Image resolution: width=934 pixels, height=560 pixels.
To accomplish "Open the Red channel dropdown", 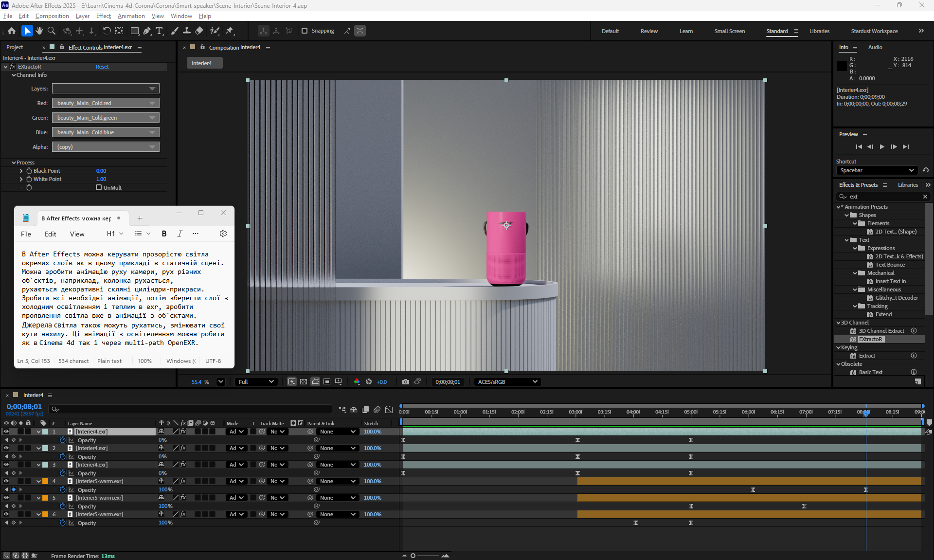I will coord(106,103).
